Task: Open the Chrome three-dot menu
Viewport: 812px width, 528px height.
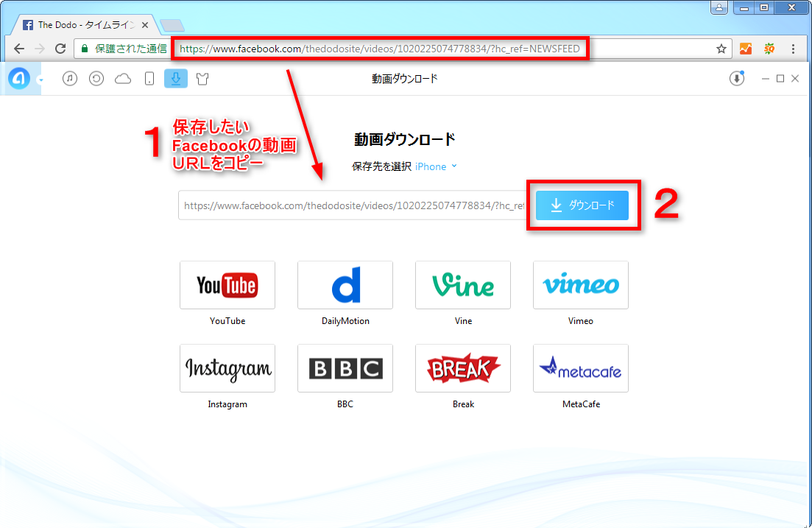Action: (x=793, y=49)
